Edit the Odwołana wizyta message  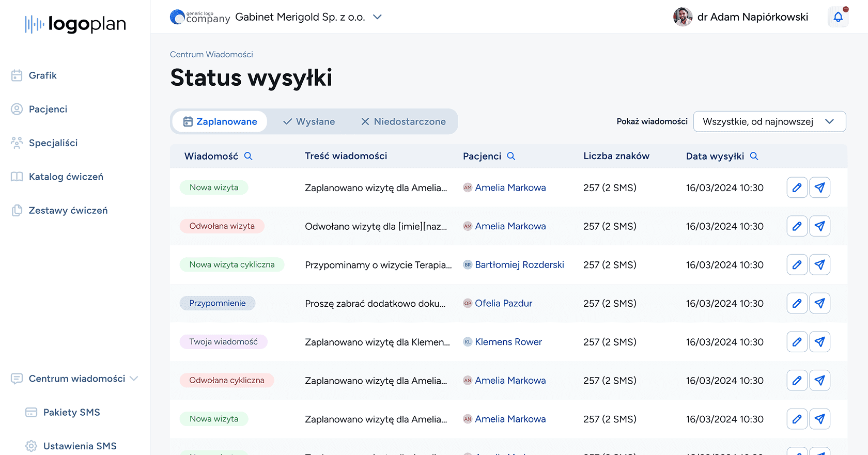pyautogui.click(x=797, y=226)
